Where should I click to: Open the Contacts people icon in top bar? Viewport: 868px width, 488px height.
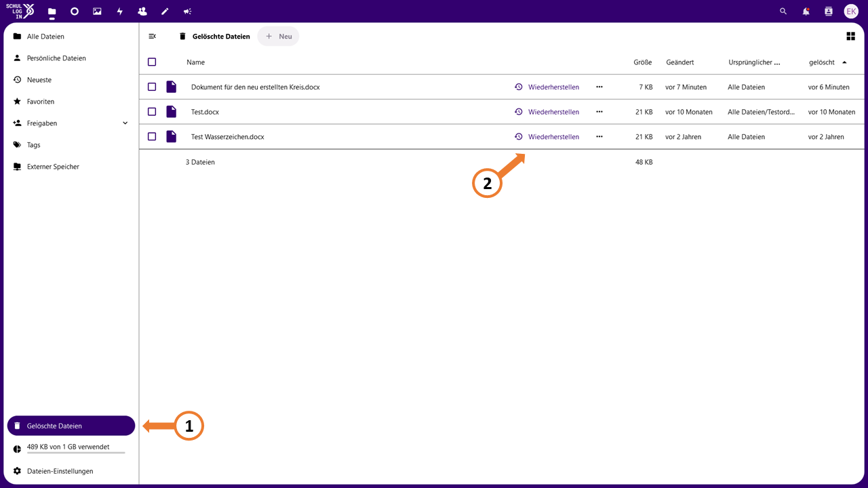pyautogui.click(x=142, y=12)
